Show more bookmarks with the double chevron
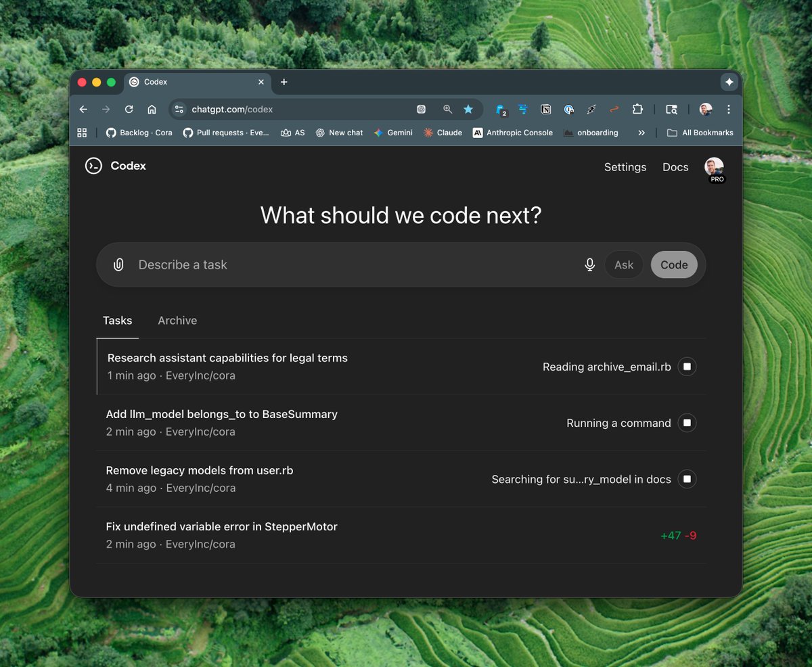The width and height of the screenshot is (812, 667). (641, 133)
